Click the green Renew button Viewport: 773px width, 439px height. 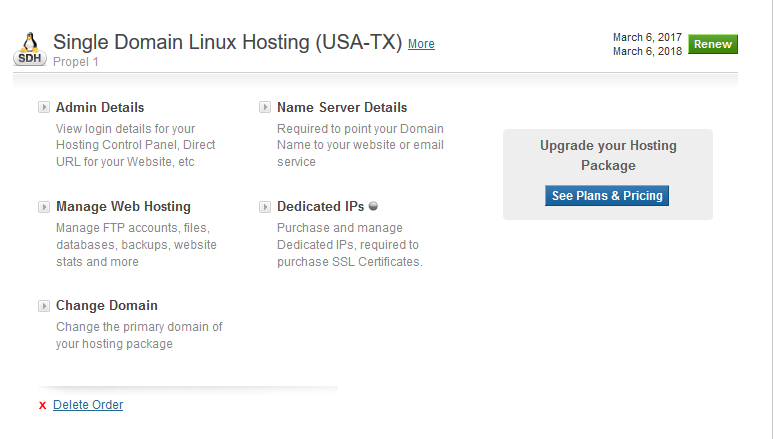pos(713,44)
